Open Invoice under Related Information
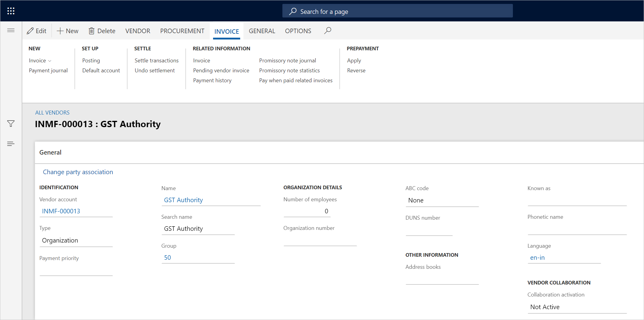 pyautogui.click(x=202, y=61)
